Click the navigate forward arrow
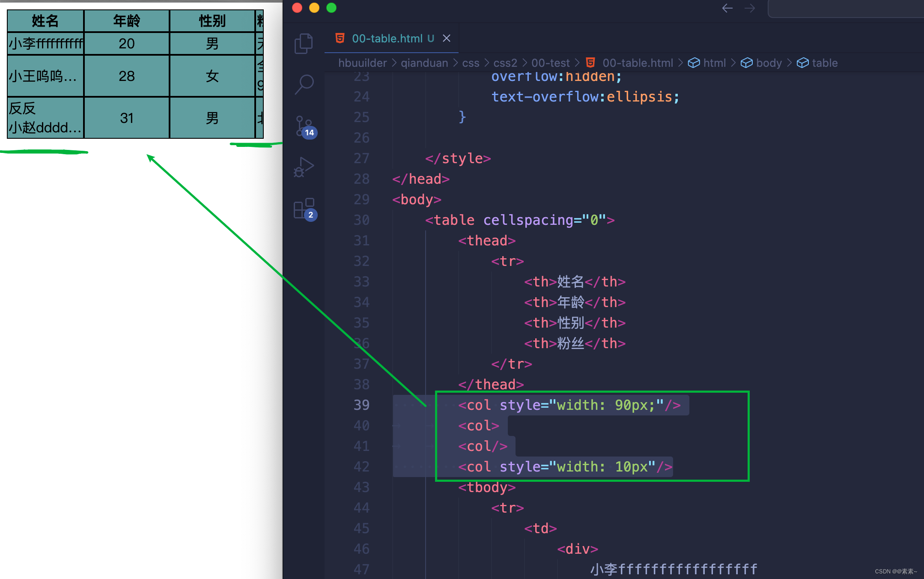This screenshot has height=579, width=924. [x=750, y=8]
